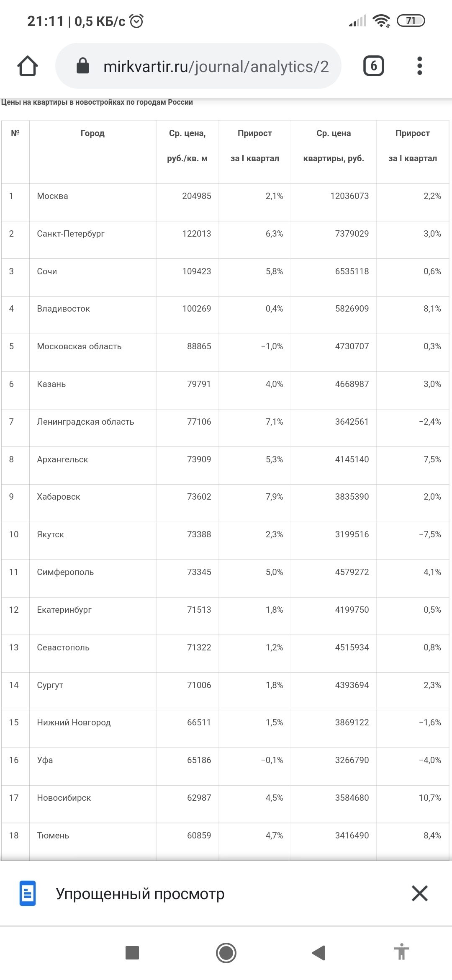The width and height of the screenshot is (452, 980).
Task: Tap the accessibility shortcut icon
Action: point(401,953)
